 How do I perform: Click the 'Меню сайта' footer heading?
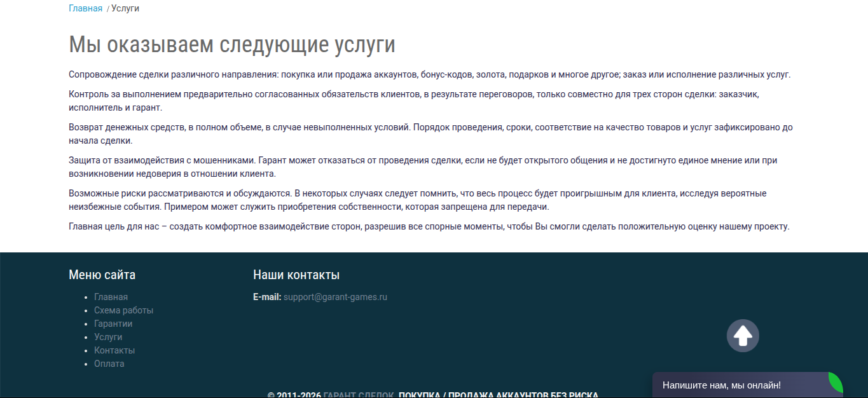[x=102, y=275]
